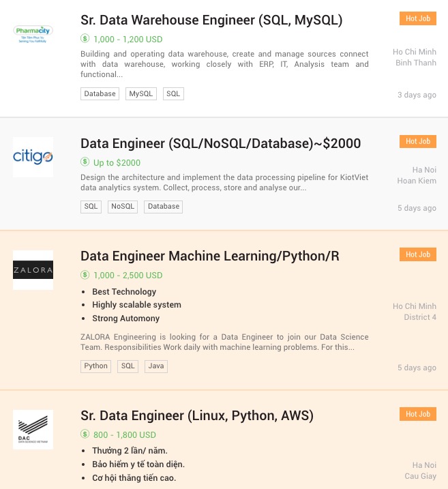The image size is (448, 489).
Task: Click salary icon beside 800 - 1,800 USD
Action: pos(85,434)
